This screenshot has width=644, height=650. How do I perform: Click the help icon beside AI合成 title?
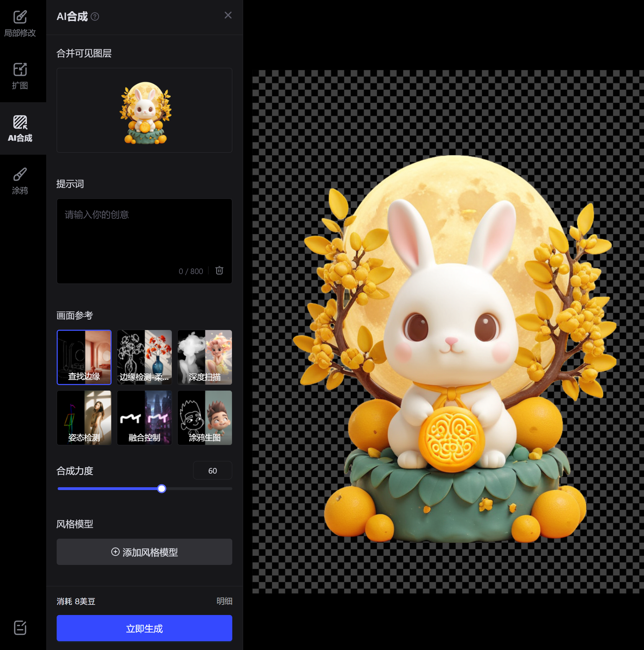(95, 16)
